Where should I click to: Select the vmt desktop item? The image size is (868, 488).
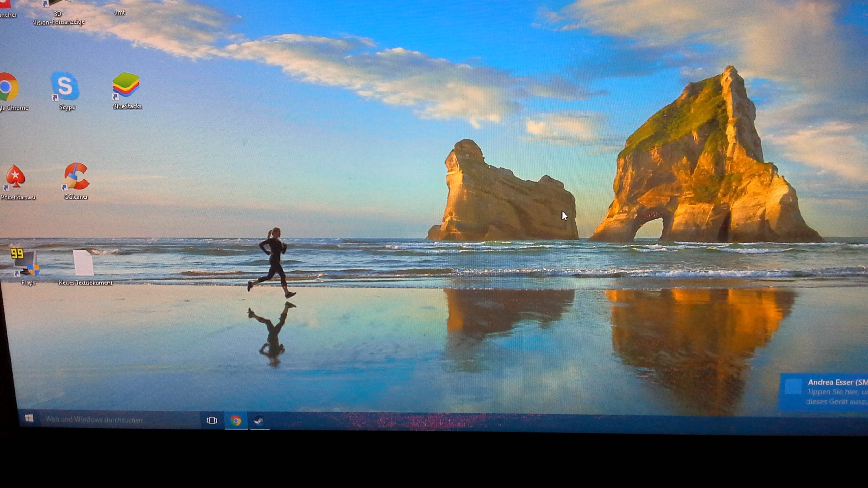pyautogui.click(x=119, y=12)
